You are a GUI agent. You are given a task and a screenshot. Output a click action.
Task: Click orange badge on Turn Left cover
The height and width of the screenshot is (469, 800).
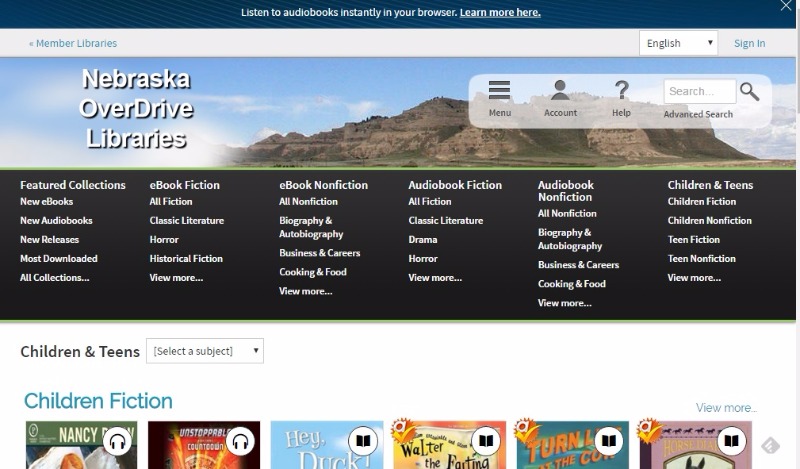(x=526, y=431)
